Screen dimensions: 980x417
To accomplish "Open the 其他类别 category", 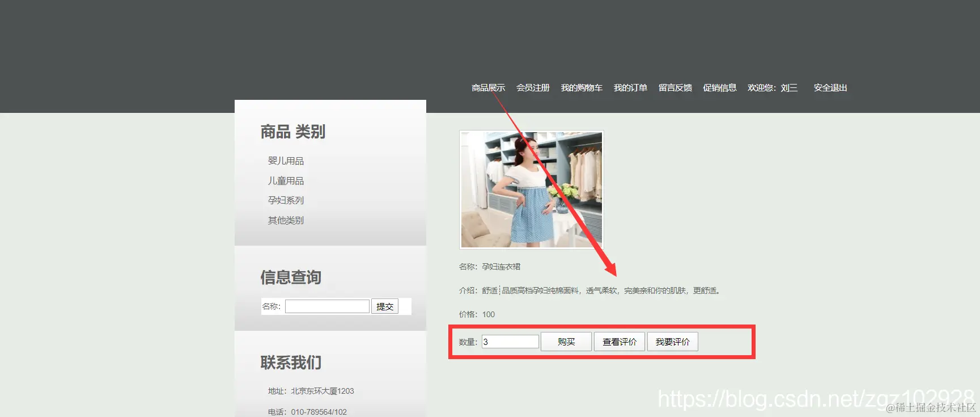I will (286, 220).
